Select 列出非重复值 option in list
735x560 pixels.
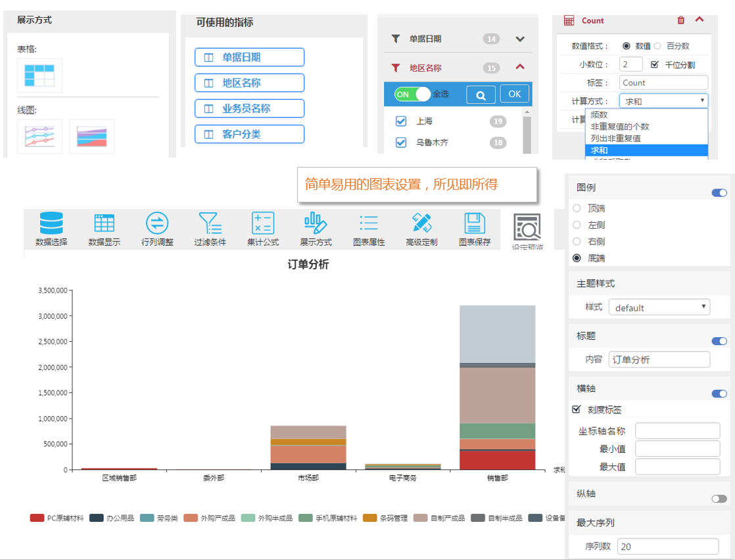coord(615,138)
